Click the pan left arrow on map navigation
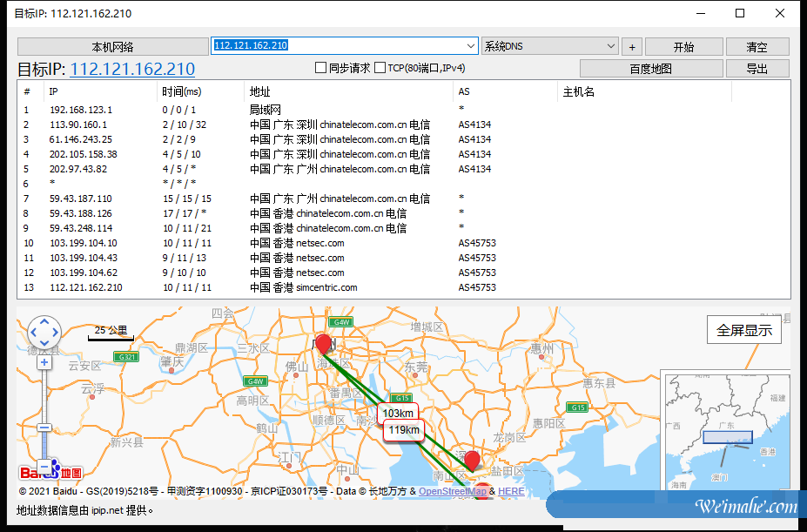 (31, 332)
